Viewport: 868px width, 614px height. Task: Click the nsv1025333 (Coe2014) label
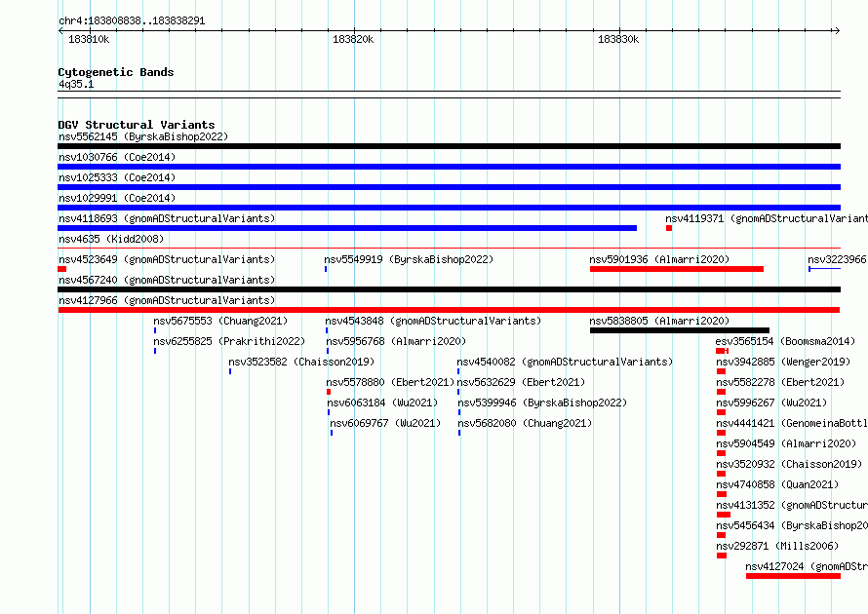(117, 177)
